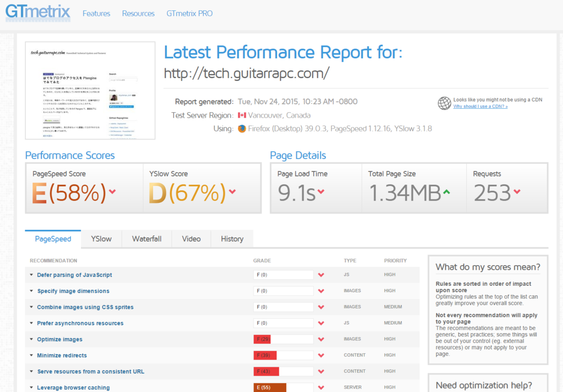
Task: Click the PageSpeed Score red down arrow
Action: click(112, 192)
